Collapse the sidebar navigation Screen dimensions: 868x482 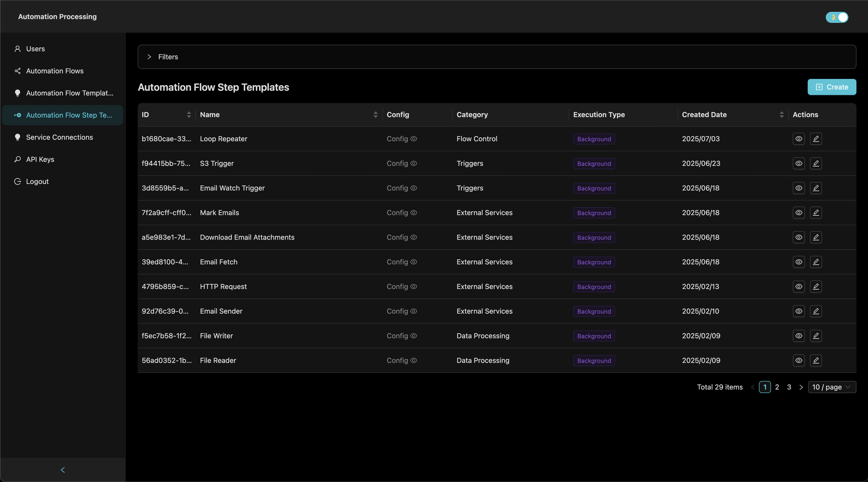click(63, 470)
